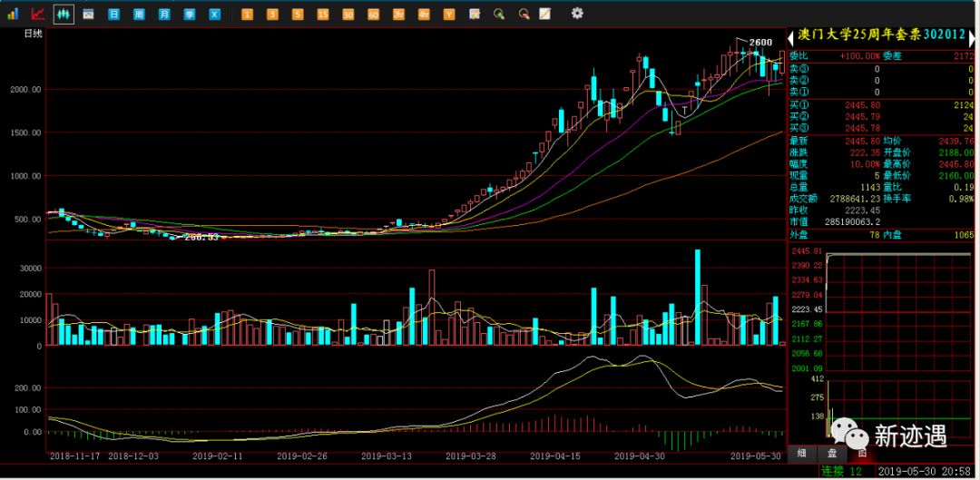Screen dimensions: 980x480
Task: Click the tallest cyan volume bar
Action: tap(698, 298)
